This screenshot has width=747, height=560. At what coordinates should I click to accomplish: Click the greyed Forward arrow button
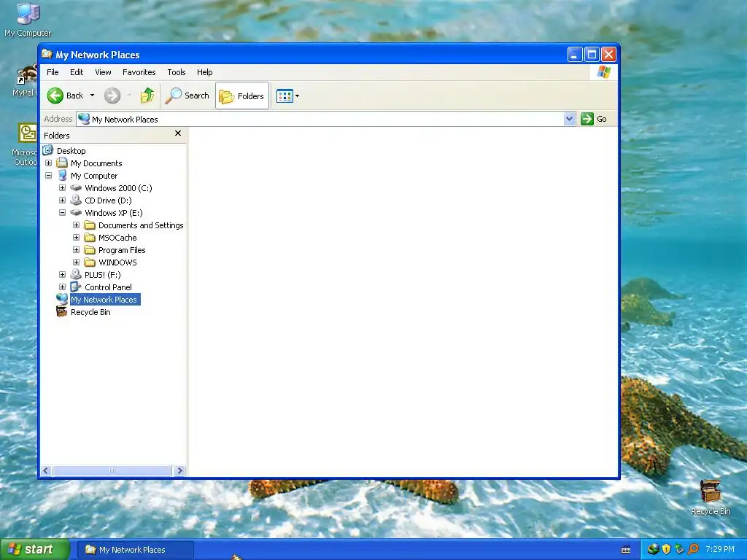tap(112, 96)
